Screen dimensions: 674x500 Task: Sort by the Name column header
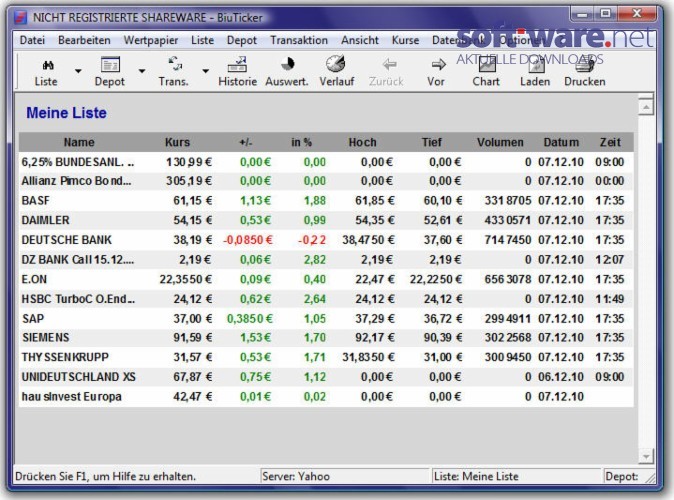[79, 142]
